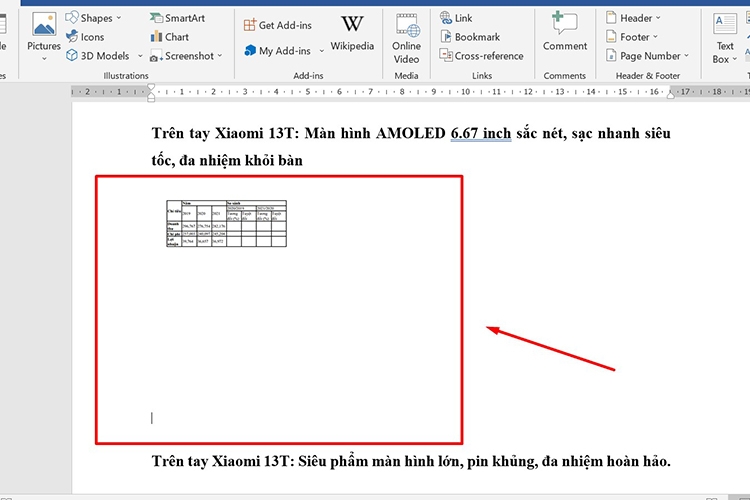Open the Header menu
This screenshot has height=500, width=750.
click(x=633, y=18)
